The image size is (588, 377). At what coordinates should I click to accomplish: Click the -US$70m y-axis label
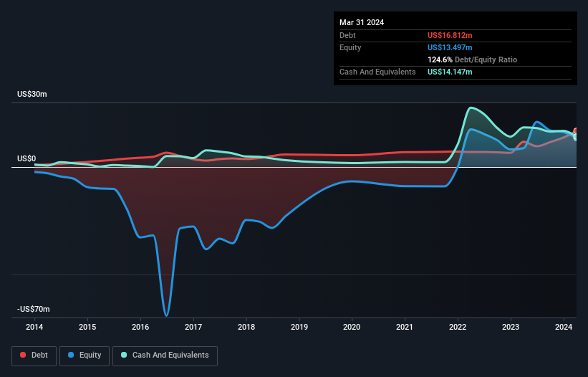(x=34, y=309)
